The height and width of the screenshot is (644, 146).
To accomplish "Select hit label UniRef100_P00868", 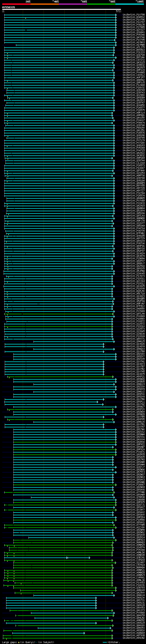I will click(134, 613).
